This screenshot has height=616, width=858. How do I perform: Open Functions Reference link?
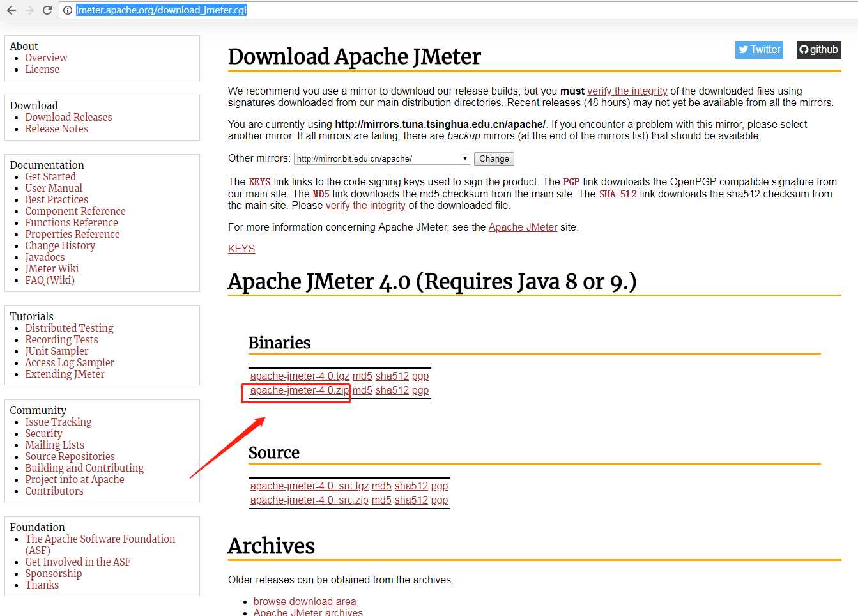point(72,222)
